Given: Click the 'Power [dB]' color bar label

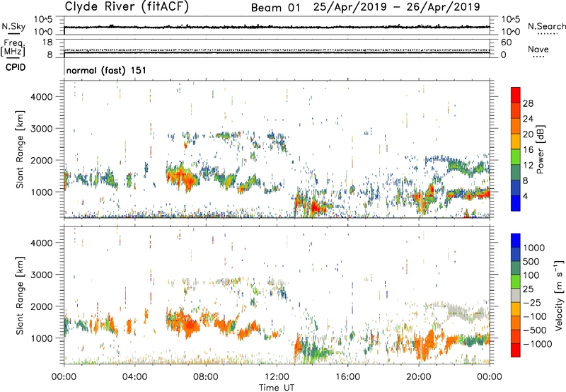Looking at the screenshot, I should 541,149.
